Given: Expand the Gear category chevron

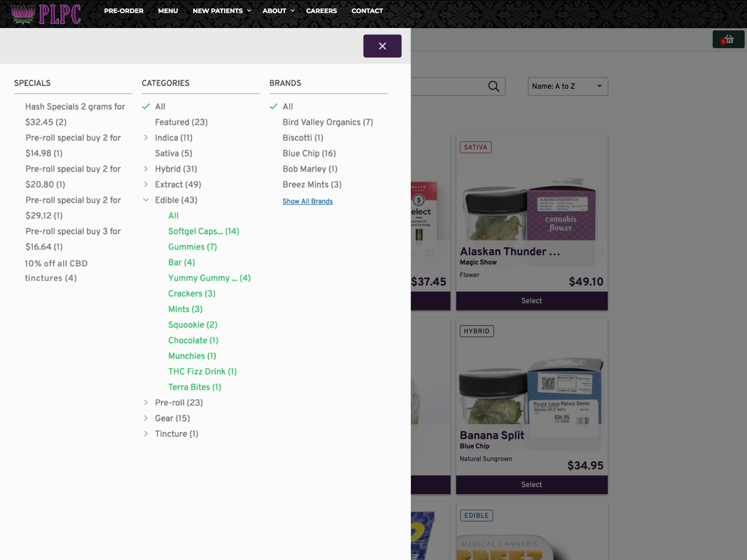Looking at the screenshot, I should 146,418.
